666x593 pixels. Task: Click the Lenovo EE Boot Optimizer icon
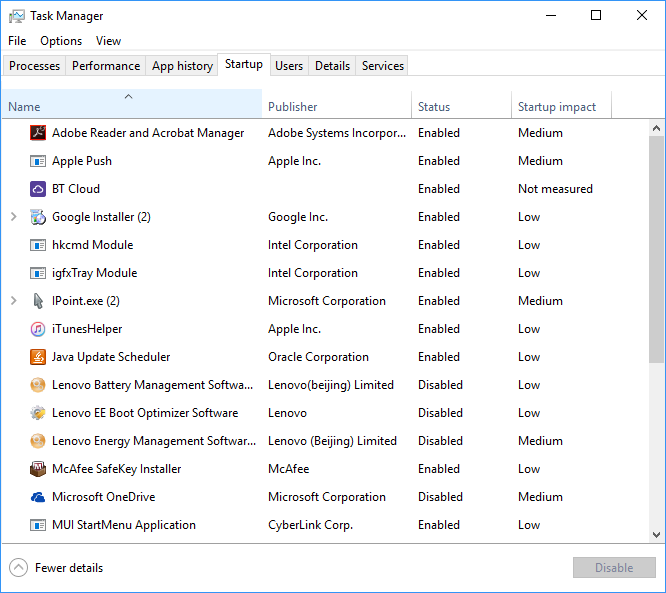38,413
